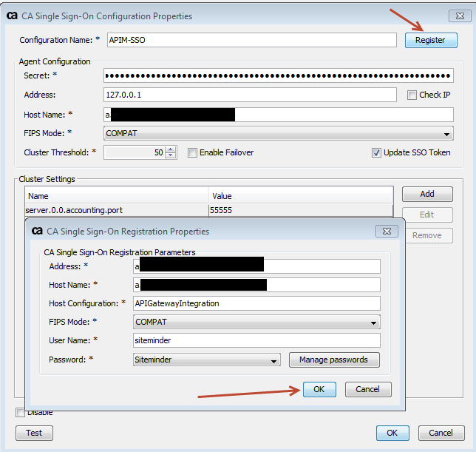476x452 pixels.
Task: Confirm registration with the OK button
Action: (x=319, y=389)
